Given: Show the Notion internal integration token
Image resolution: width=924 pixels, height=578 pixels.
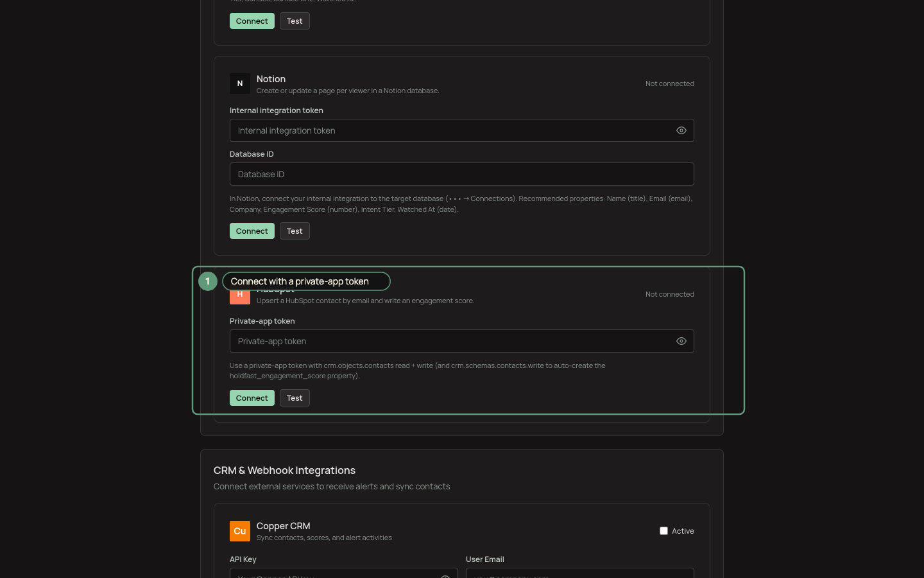Looking at the screenshot, I should click(x=681, y=130).
